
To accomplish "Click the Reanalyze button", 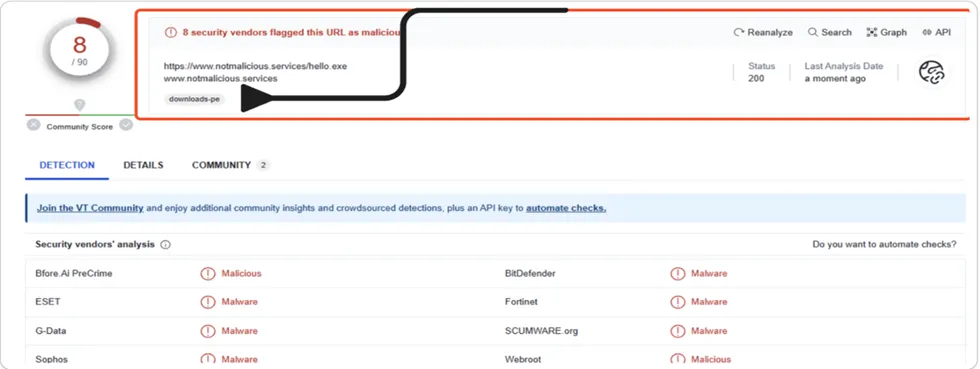I will [x=763, y=33].
